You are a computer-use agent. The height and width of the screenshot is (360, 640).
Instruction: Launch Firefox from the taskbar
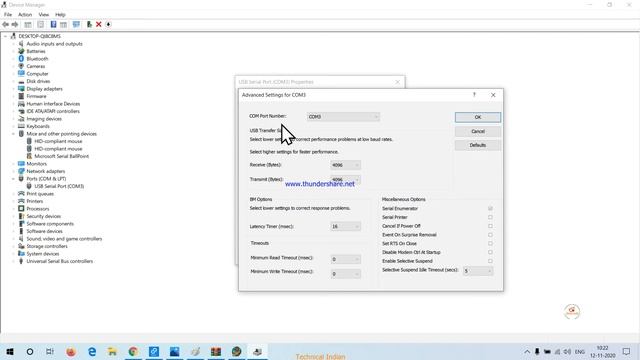71,351
